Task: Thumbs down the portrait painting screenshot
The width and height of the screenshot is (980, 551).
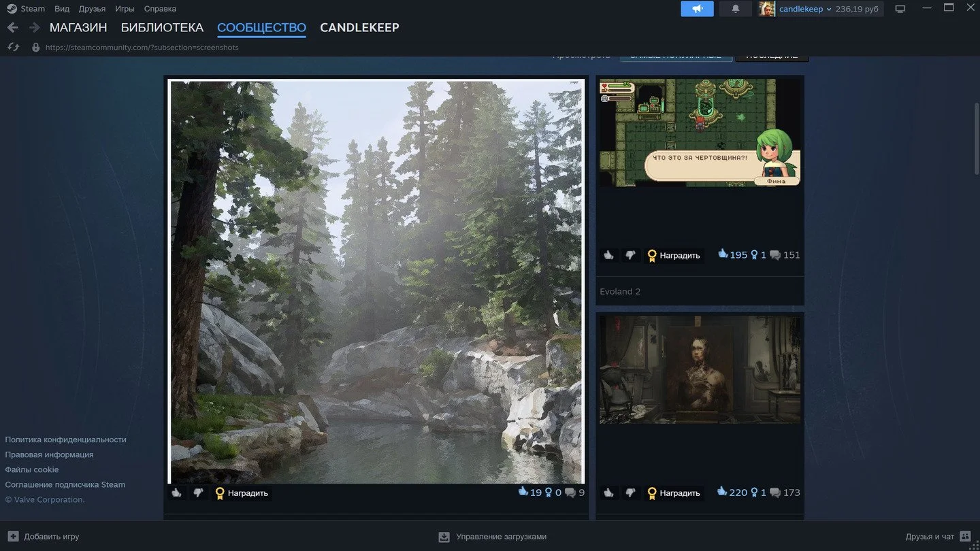Action: pyautogui.click(x=630, y=492)
